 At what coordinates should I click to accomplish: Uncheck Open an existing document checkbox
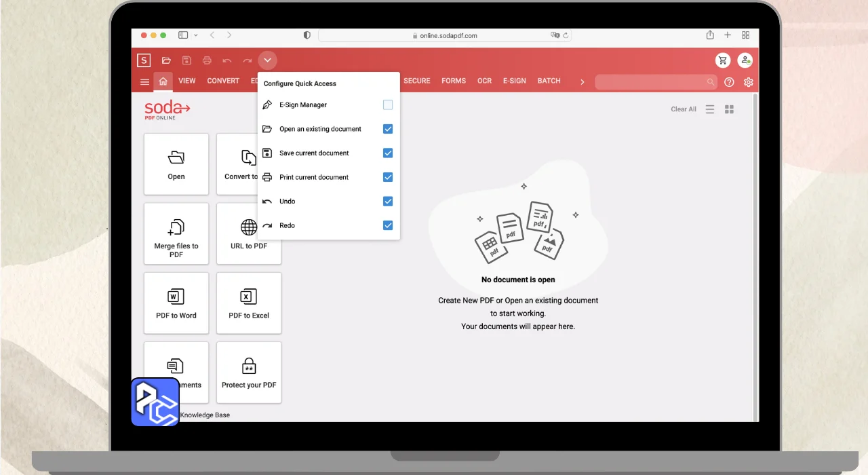(x=388, y=129)
